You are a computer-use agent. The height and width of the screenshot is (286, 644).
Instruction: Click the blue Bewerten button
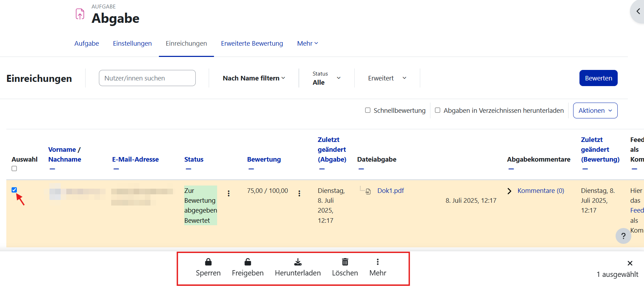point(598,78)
